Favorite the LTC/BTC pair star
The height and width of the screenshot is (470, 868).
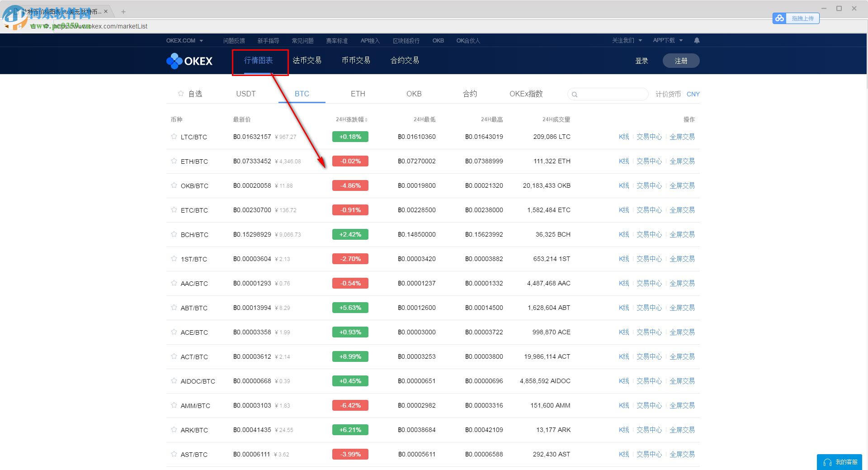[174, 137]
